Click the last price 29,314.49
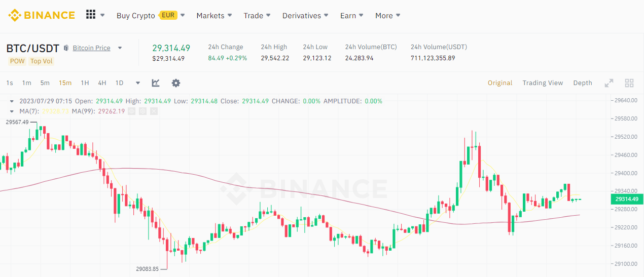644x277 pixels. click(x=171, y=48)
